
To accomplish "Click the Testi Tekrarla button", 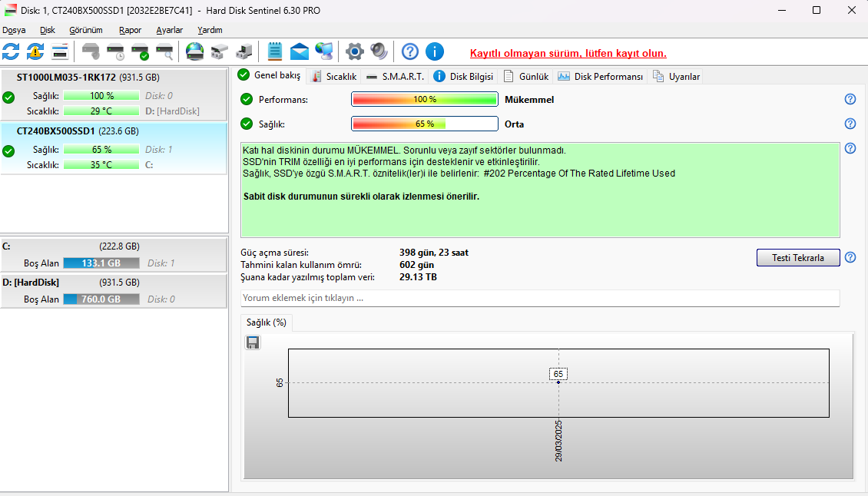I will [x=797, y=257].
